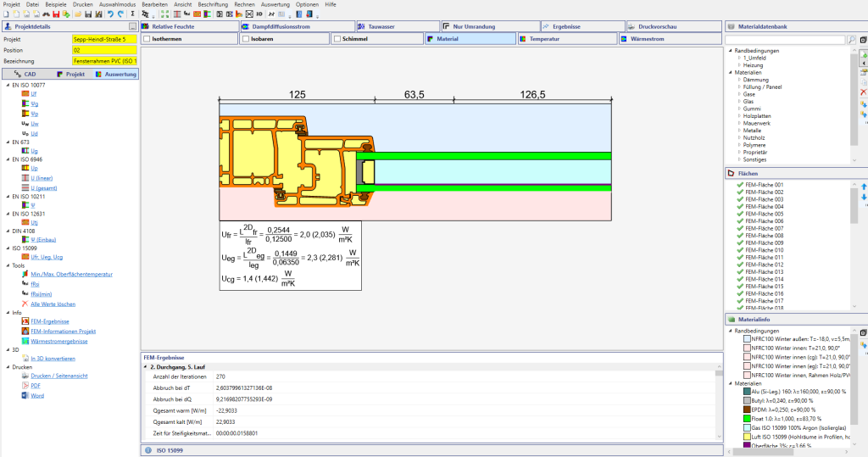Click the sigma sum toolbar icon
This screenshot has width=868, height=457.
(132, 14)
